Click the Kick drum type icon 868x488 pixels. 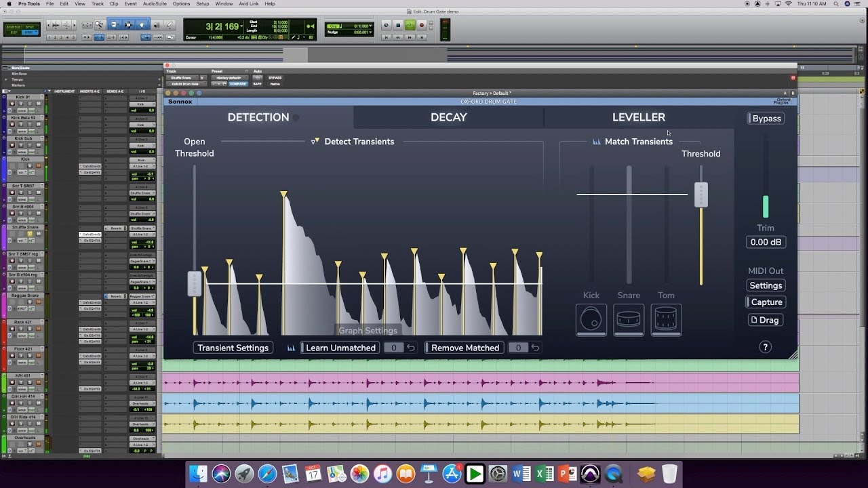[x=591, y=319]
